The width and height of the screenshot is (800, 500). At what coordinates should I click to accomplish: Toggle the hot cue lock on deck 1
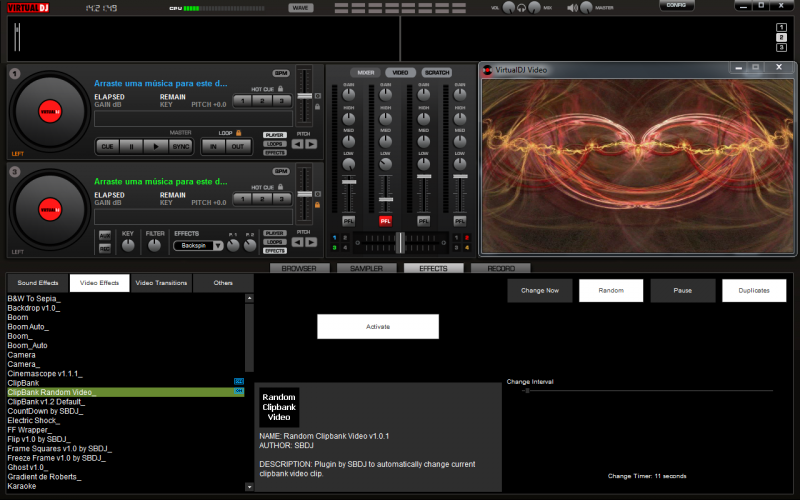[x=280, y=89]
